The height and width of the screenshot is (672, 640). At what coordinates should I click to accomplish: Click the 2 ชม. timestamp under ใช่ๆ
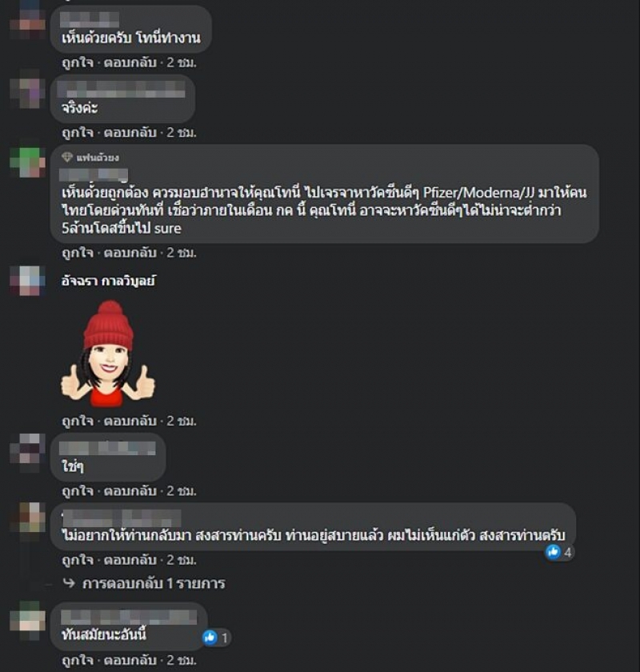point(182,490)
